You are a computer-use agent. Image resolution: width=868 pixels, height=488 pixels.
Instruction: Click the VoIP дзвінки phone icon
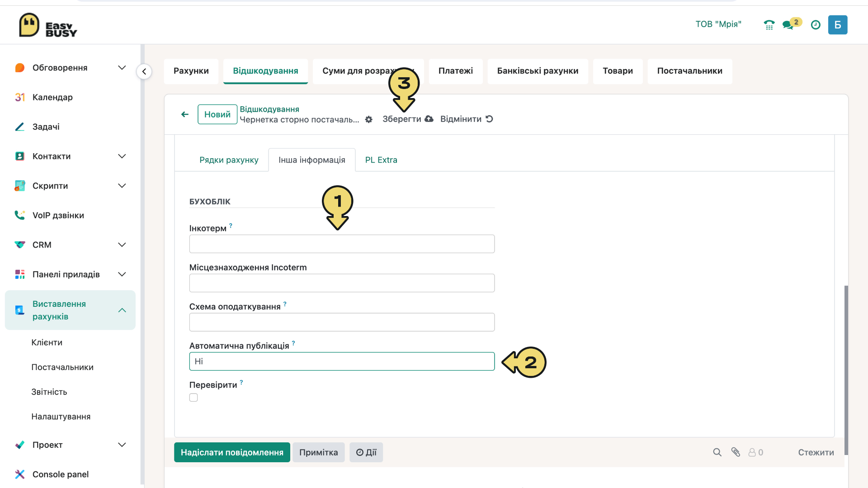coord(19,215)
